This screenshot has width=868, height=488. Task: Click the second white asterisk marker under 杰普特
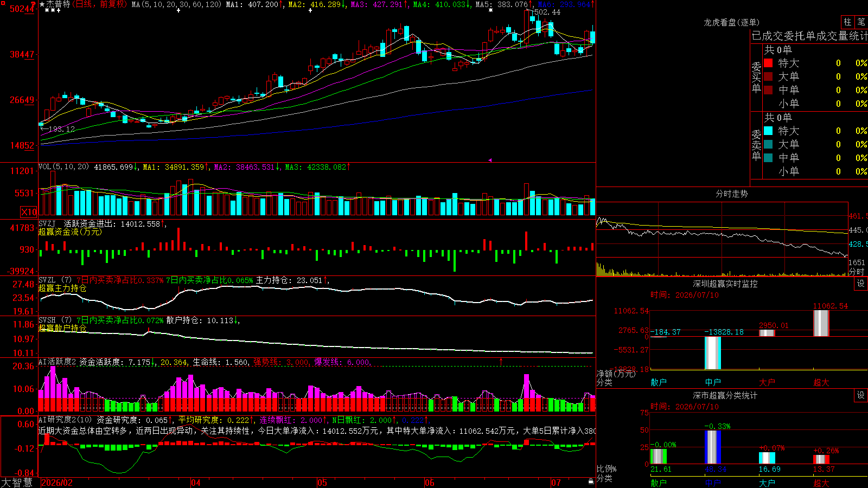[x=53, y=10]
